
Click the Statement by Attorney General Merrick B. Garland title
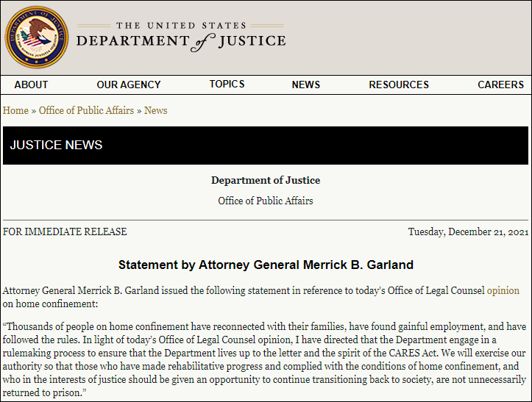click(266, 265)
